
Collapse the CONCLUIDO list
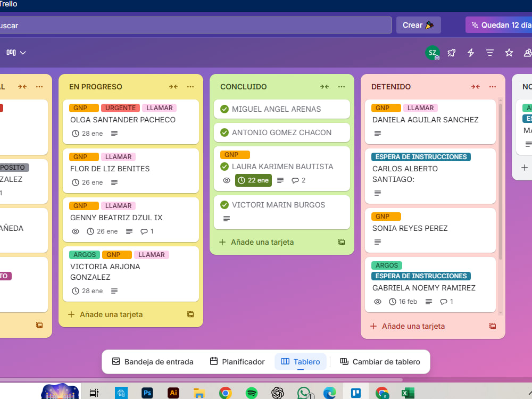point(325,87)
